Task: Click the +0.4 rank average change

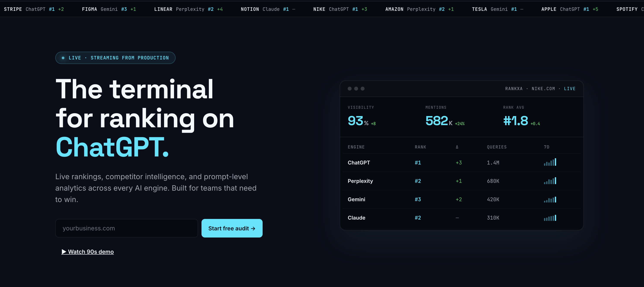Action: 535,124
